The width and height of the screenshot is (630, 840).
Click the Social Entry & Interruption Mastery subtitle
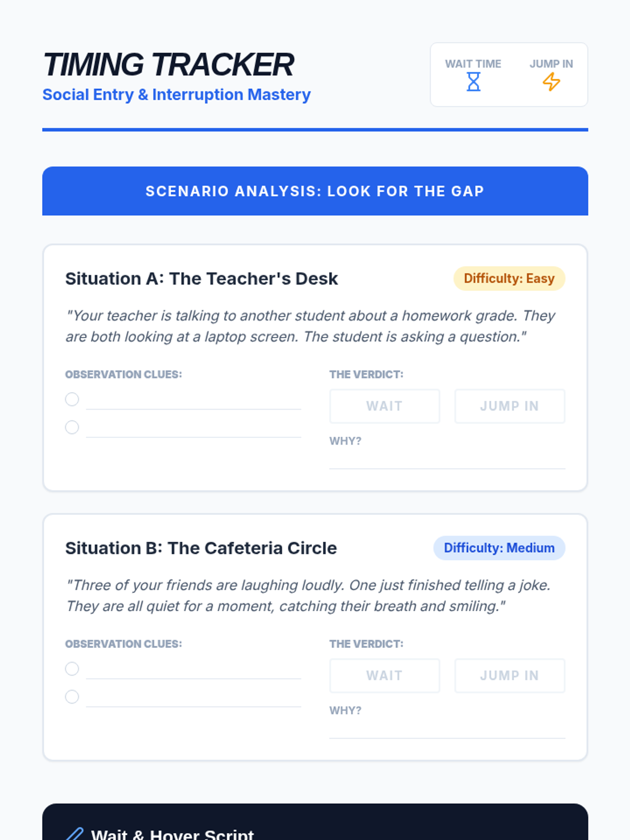click(x=176, y=94)
